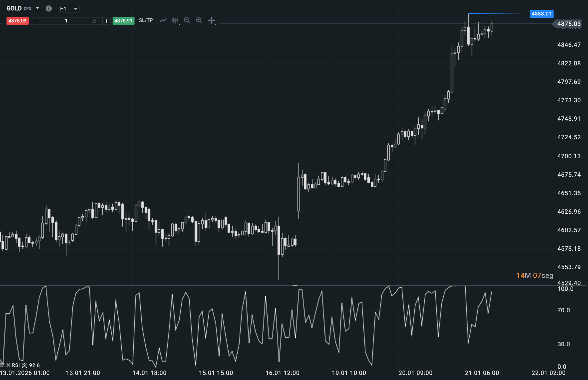Image resolution: width=588 pixels, height=380 pixels.
Task: Click the divider handle above RSI panel
Action: click(295, 286)
